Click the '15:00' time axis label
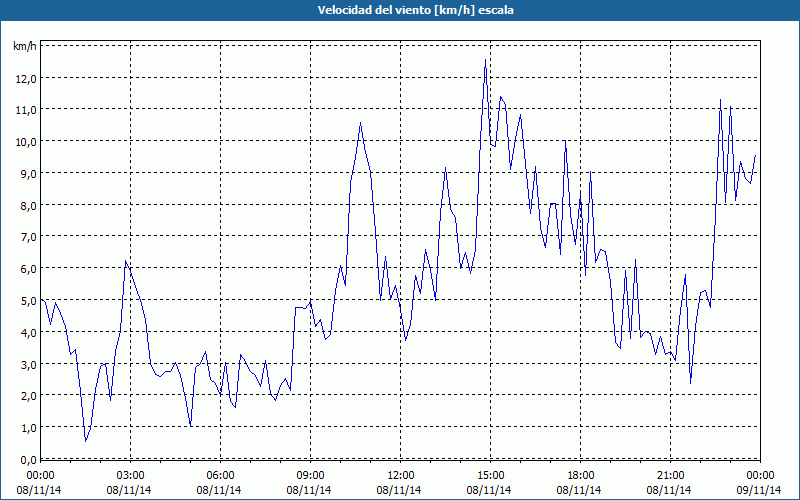 [490, 476]
